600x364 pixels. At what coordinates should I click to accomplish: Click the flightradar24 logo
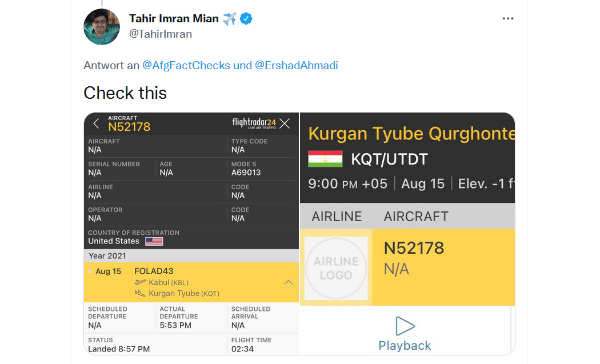(254, 123)
